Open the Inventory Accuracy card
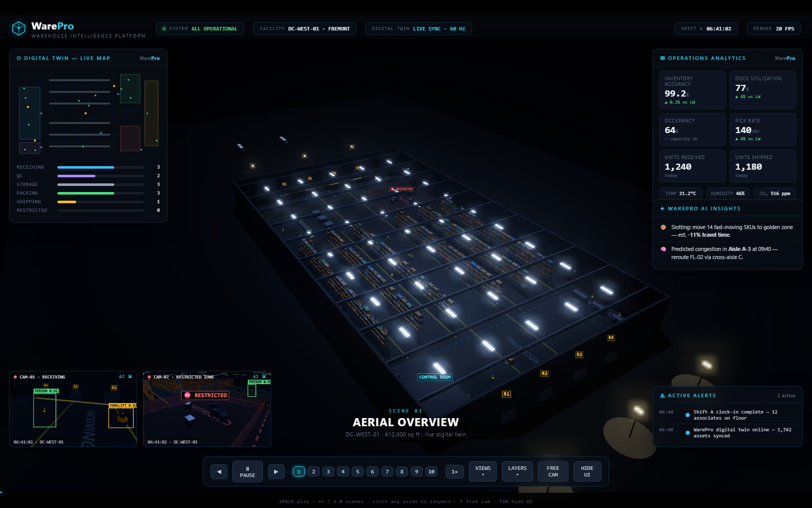812x508 pixels. (x=692, y=90)
